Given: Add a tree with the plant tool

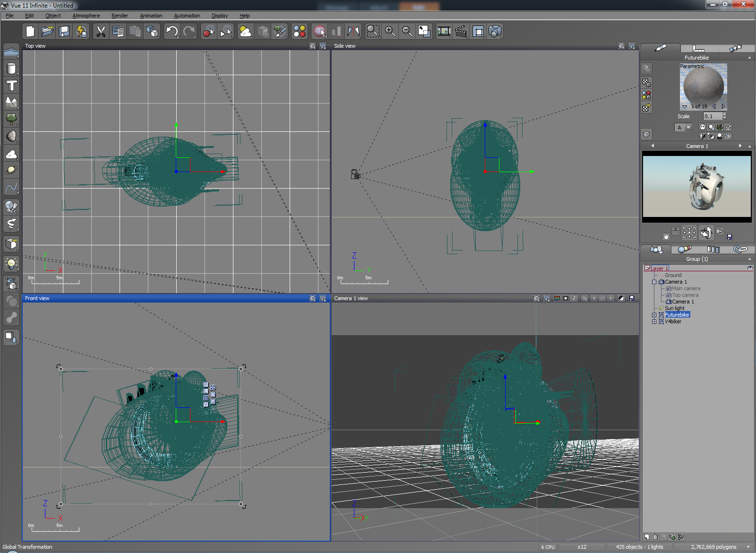Looking at the screenshot, I should [11, 118].
